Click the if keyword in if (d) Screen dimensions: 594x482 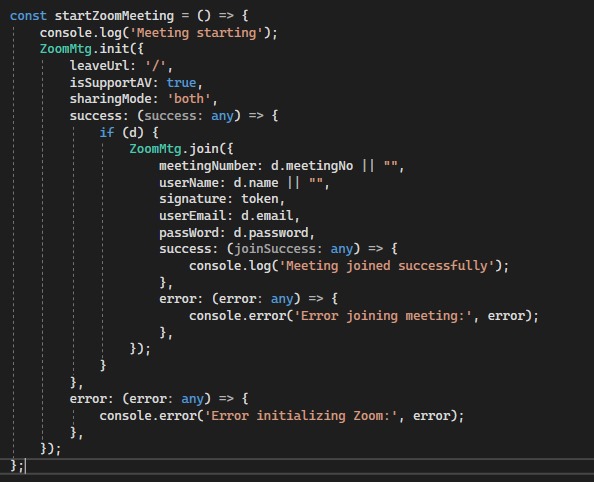click(106, 133)
